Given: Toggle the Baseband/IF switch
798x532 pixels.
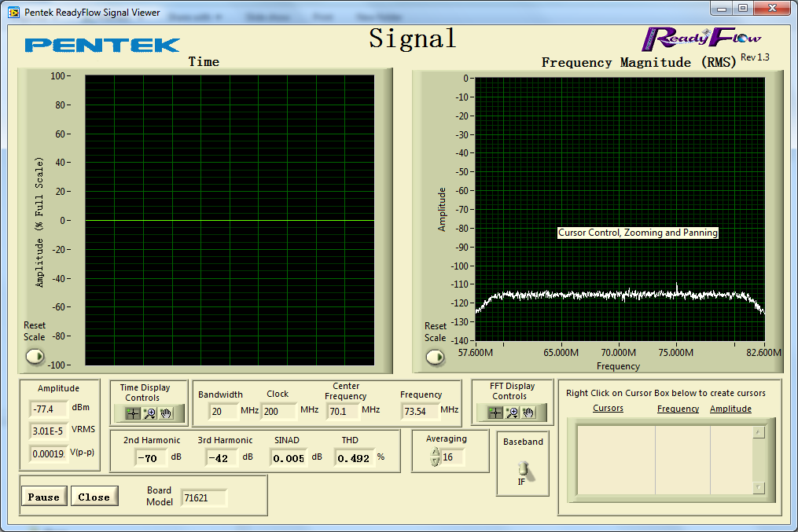Looking at the screenshot, I should coord(524,469).
